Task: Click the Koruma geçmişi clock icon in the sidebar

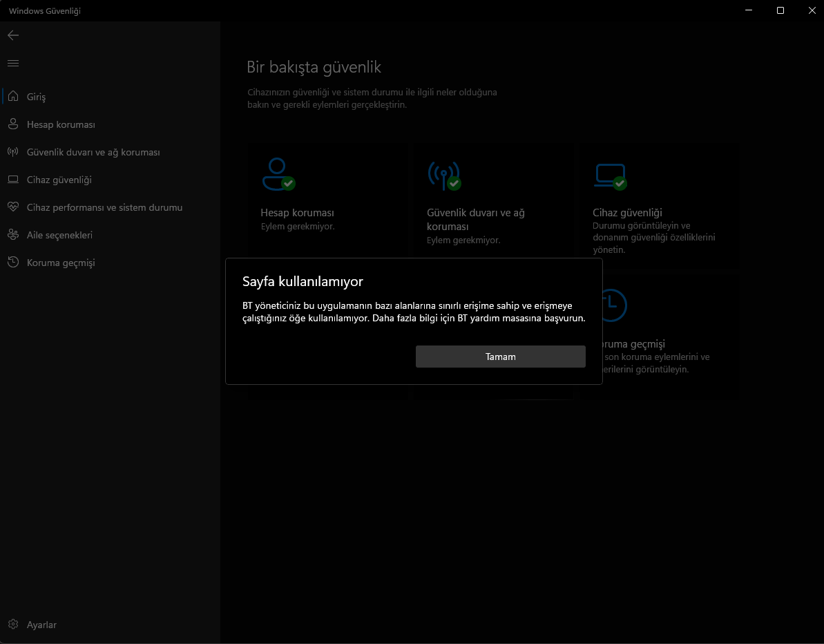Action: point(13,263)
